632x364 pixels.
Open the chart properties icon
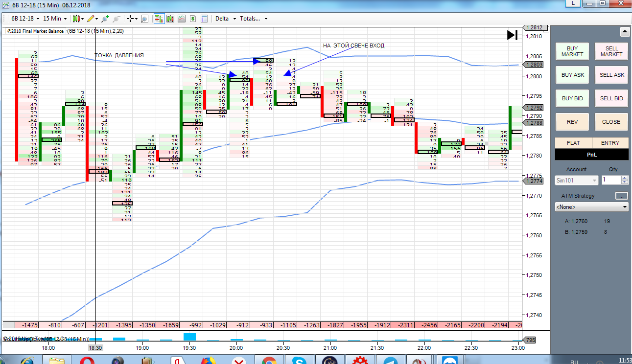coord(204,19)
